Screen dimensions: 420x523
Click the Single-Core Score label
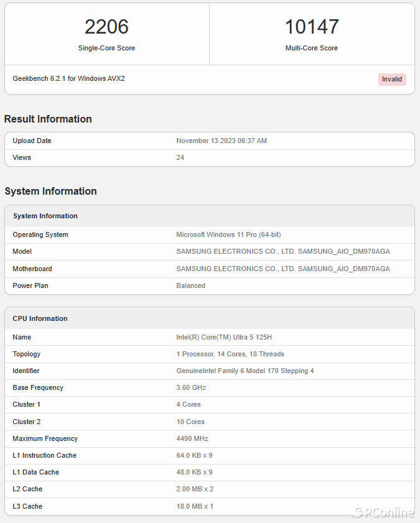106,48
